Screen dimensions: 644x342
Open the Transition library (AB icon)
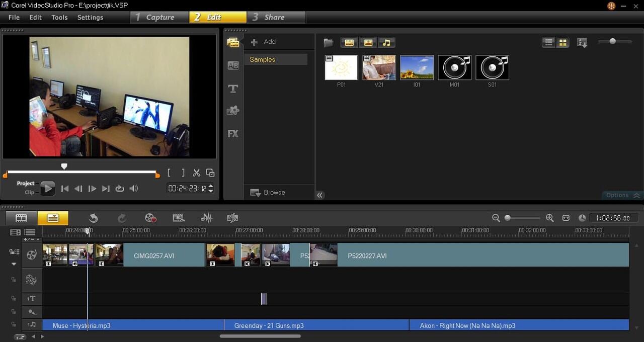pos(233,65)
